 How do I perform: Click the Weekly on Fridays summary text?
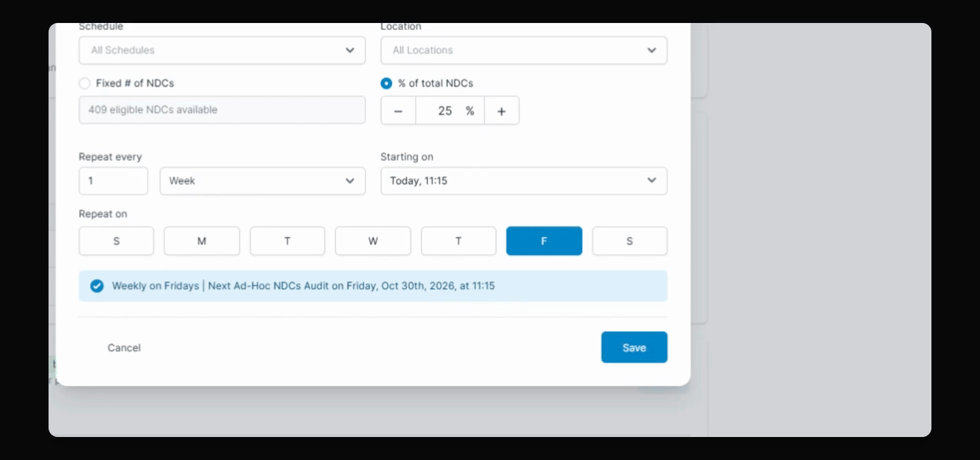tap(303, 286)
